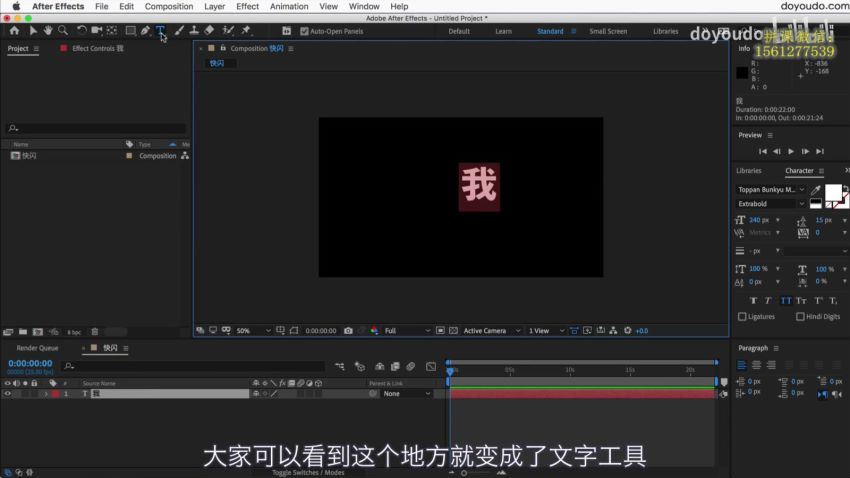The height and width of the screenshot is (478, 850).
Task: Play the preview
Action: coord(791,151)
